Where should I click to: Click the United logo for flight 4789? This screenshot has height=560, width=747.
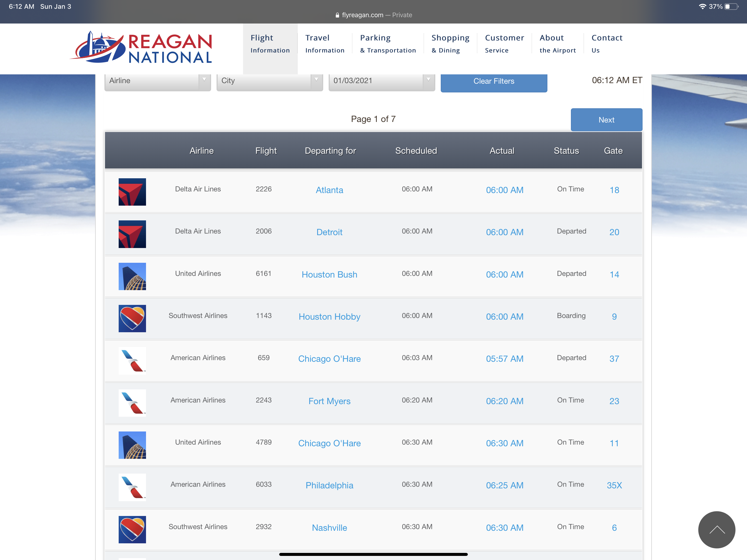132,445
